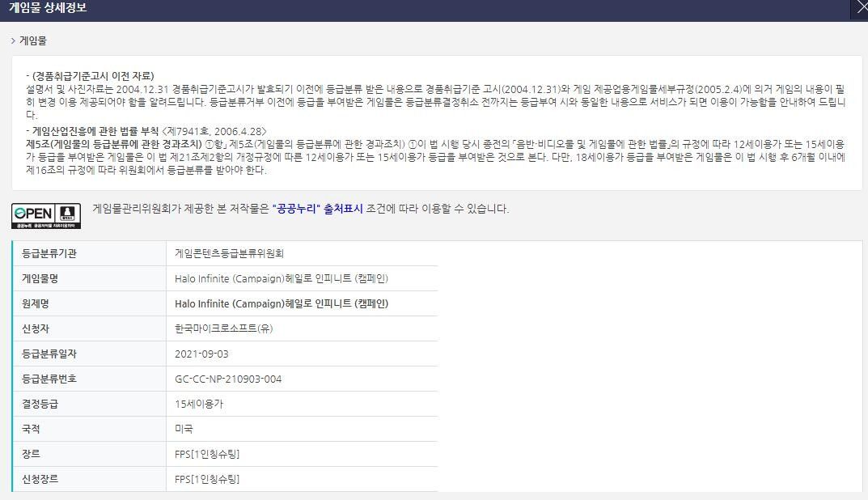
Task: Close the 게임물 상세정보 popup
Action: coord(861,7)
